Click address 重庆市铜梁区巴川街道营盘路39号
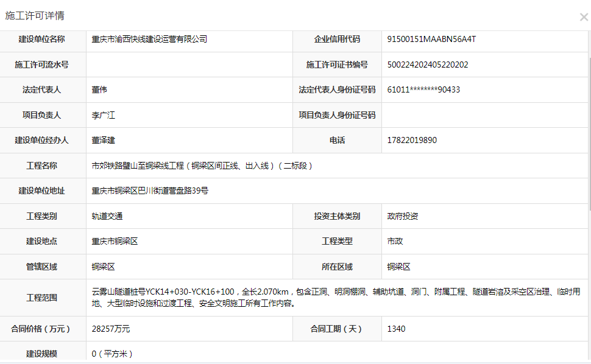Screen dimensions: 591x364 point(150,191)
